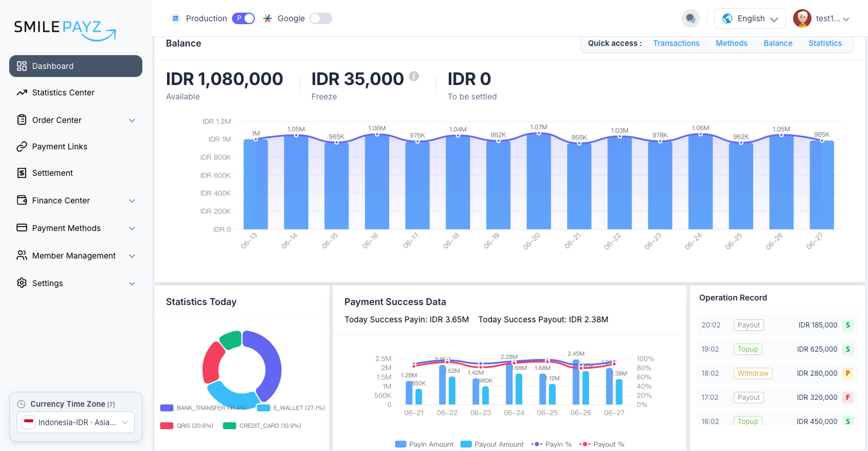
Task: Click Today Success Payin IDR 3.65M text
Action: point(406,319)
